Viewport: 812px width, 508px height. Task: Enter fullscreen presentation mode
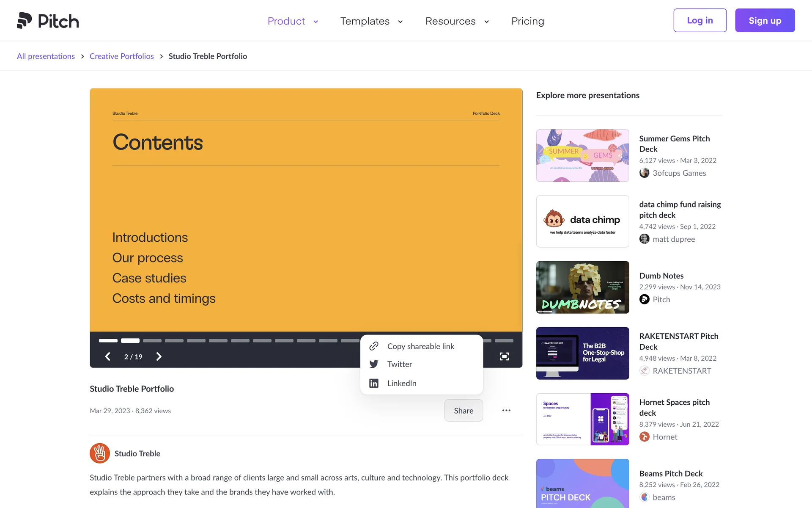pyautogui.click(x=504, y=356)
